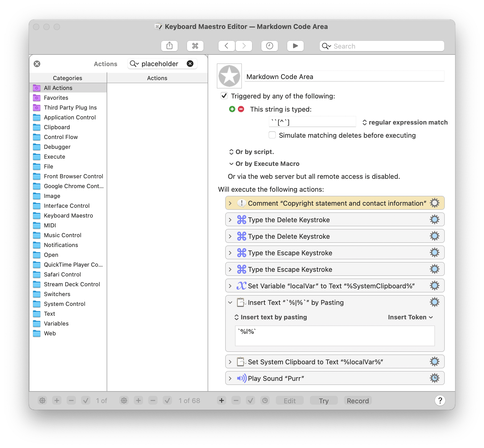484x448 pixels.
Task: Open gear menu for second Escape Keystroke
Action: click(x=435, y=269)
